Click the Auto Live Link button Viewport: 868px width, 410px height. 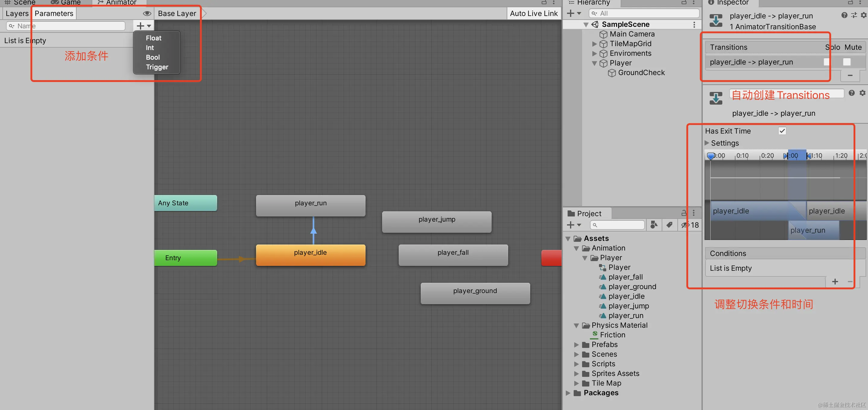[534, 14]
